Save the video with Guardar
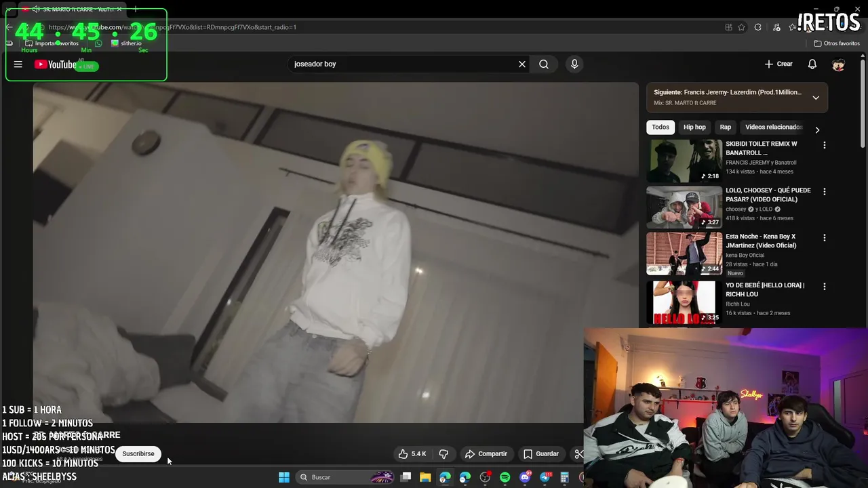 coord(541,453)
